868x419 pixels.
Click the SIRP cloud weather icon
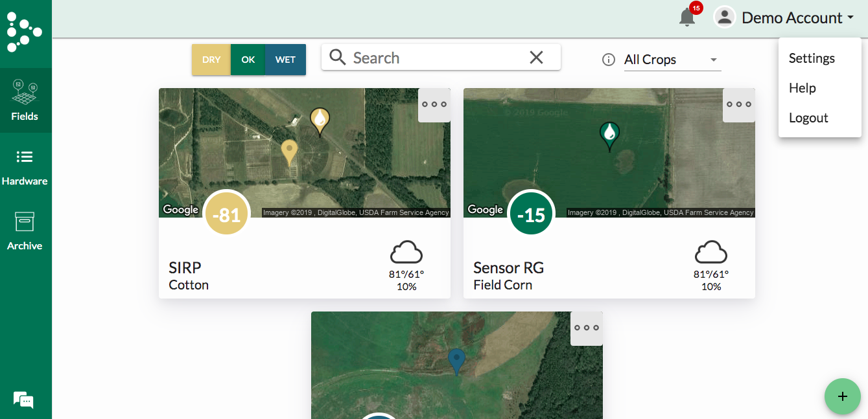point(406,252)
